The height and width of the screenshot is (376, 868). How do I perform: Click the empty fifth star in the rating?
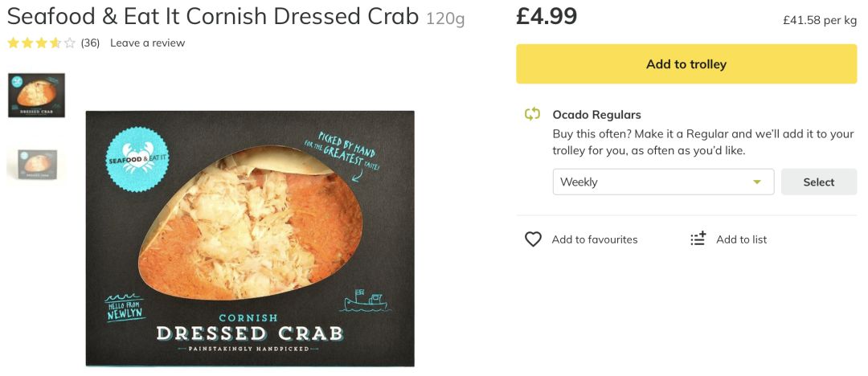tap(70, 43)
